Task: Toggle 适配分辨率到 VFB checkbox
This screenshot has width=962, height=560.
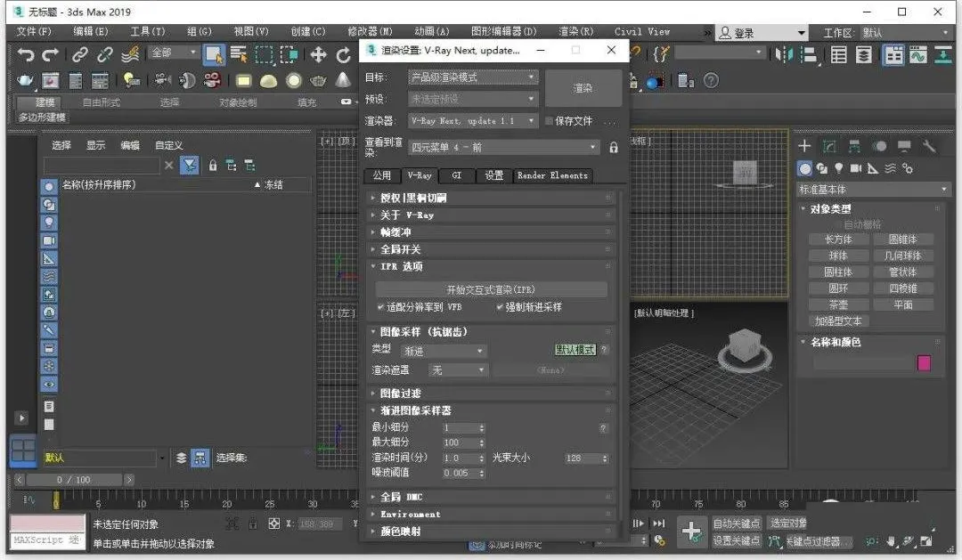Action: (x=380, y=306)
